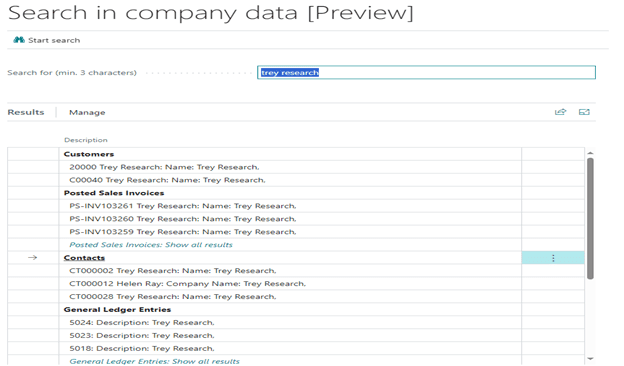Open ledger entry 5024

pos(142,323)
